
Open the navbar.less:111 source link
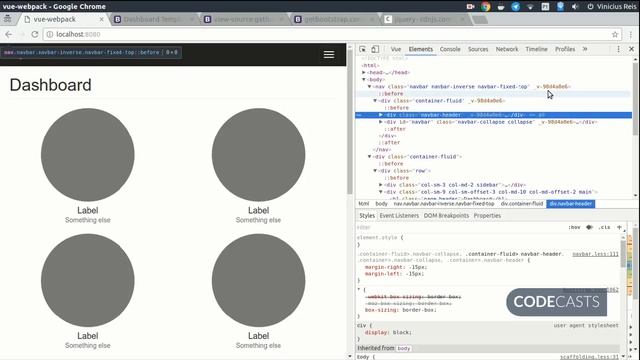pyautogui.click(x=595, y=254)
